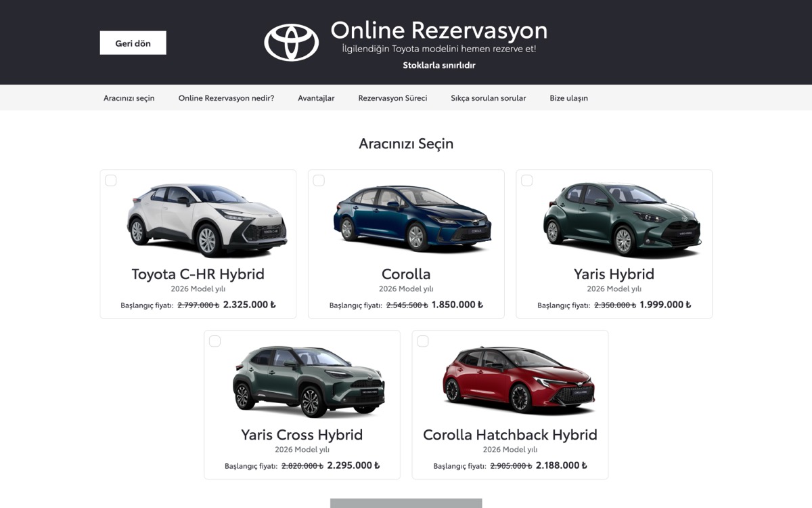Click the Corolla model title
The width and height of the screenshot is (812, 508).
pyautogui.click(x=406, y=274)
